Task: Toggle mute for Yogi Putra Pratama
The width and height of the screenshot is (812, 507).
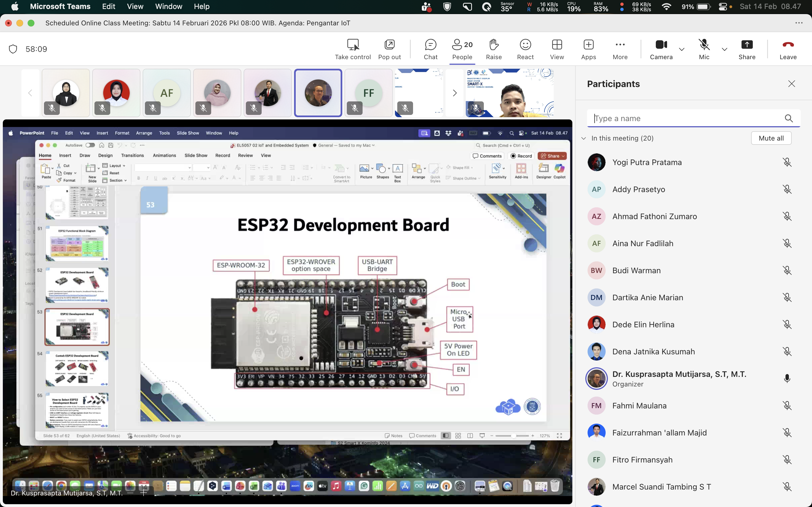Action: tap(787, 162)
